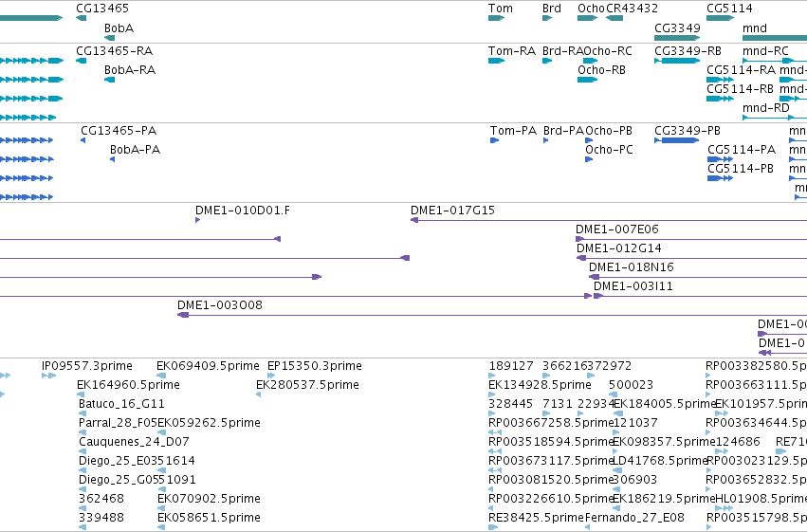Select the Cauquenes_24_D07 entry
Screen dimensions: 807x532
click(x=134, y=442)
